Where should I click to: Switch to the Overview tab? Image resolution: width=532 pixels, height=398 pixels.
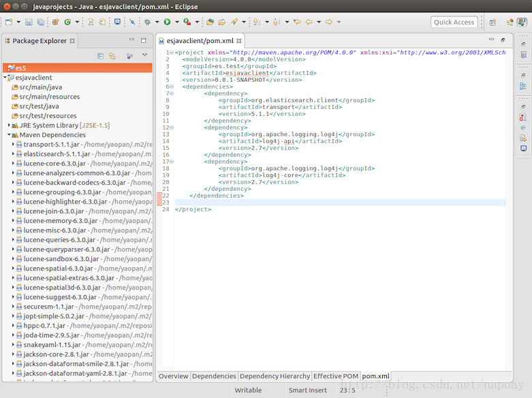click(x=173, y=376)
